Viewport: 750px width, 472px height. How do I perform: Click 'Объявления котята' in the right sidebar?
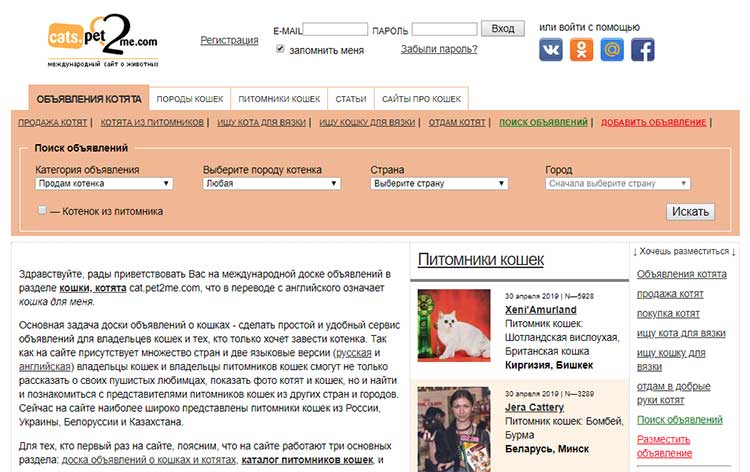[682, 274]
